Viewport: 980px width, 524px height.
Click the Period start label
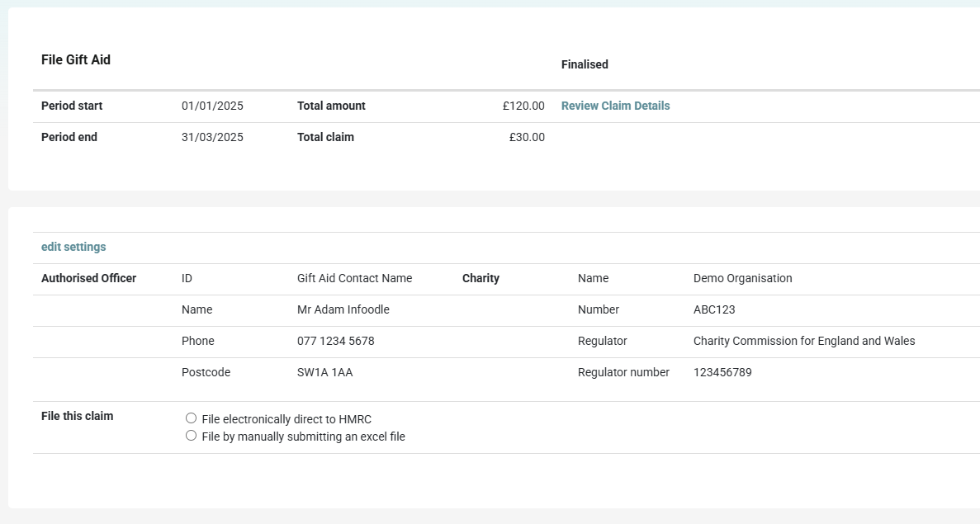point(72,106)
